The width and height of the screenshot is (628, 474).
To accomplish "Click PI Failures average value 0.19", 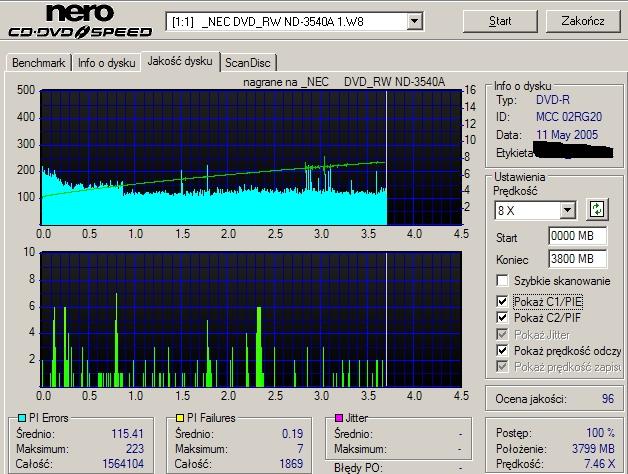I will pyautogui.click(x=292, y=434).
